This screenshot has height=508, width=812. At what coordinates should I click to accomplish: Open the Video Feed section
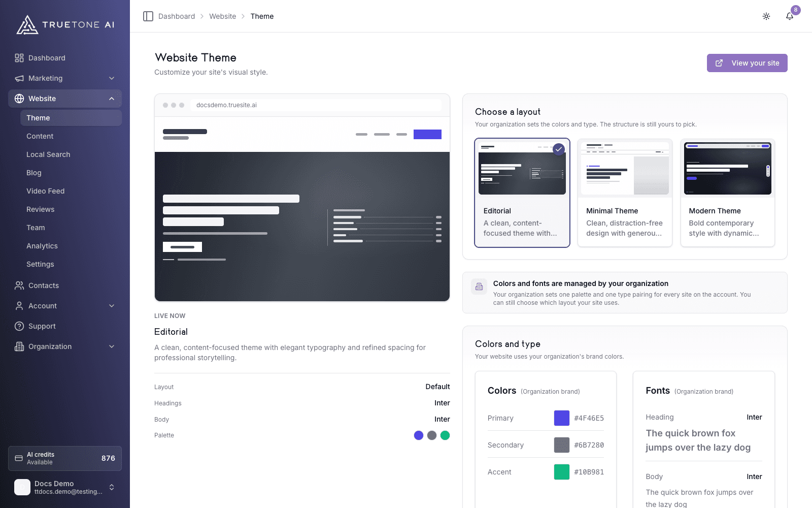(x=71, y=191)
